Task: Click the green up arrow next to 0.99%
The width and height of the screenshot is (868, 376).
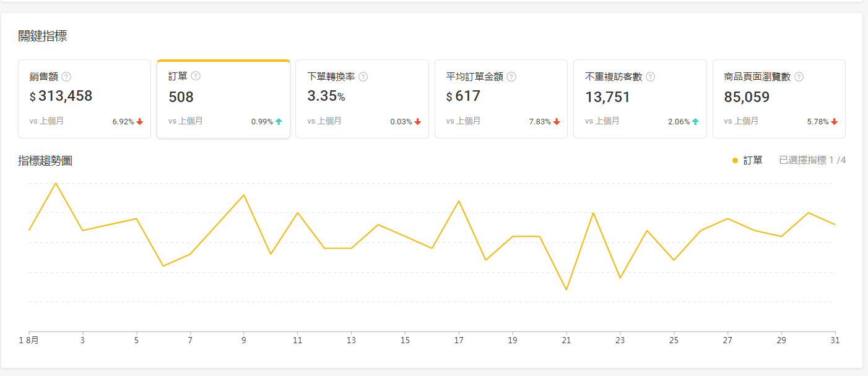Action: tap(280, 121)
